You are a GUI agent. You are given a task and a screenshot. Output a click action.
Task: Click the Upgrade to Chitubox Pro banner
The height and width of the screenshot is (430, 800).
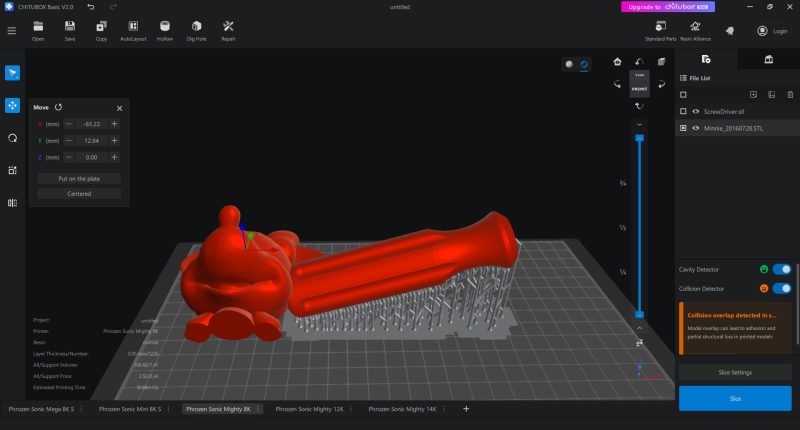coord(667,7)
